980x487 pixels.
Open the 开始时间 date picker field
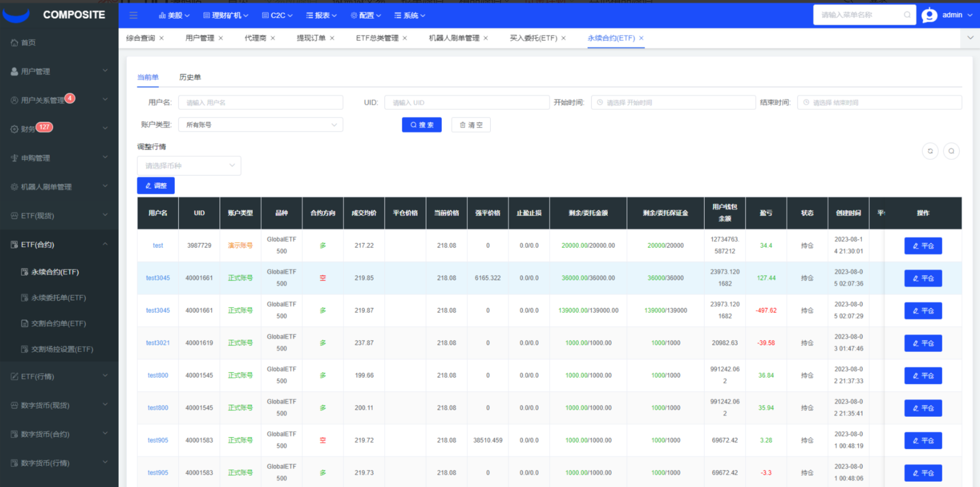(x=673, y=103)
